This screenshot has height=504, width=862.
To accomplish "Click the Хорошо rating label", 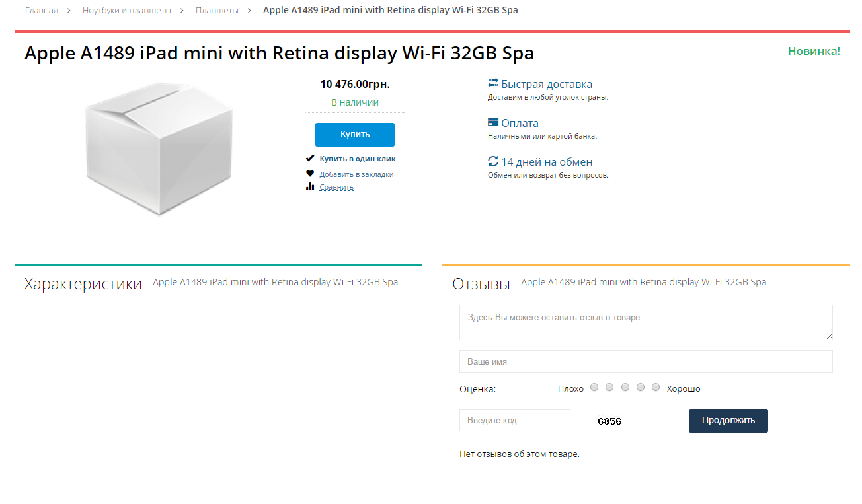I will (684, 388).
